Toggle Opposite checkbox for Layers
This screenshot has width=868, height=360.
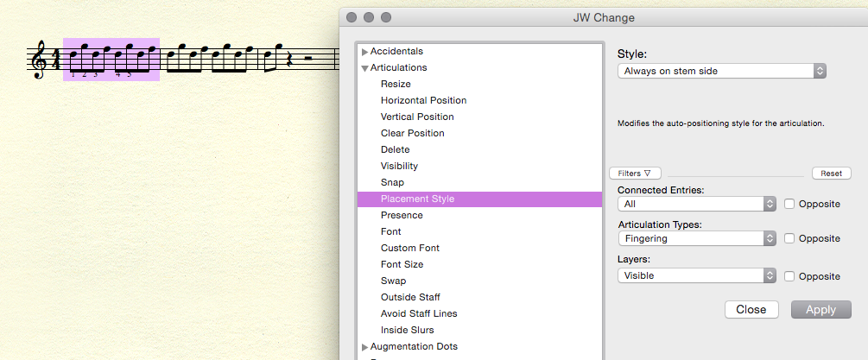click(x=789, y=276)
